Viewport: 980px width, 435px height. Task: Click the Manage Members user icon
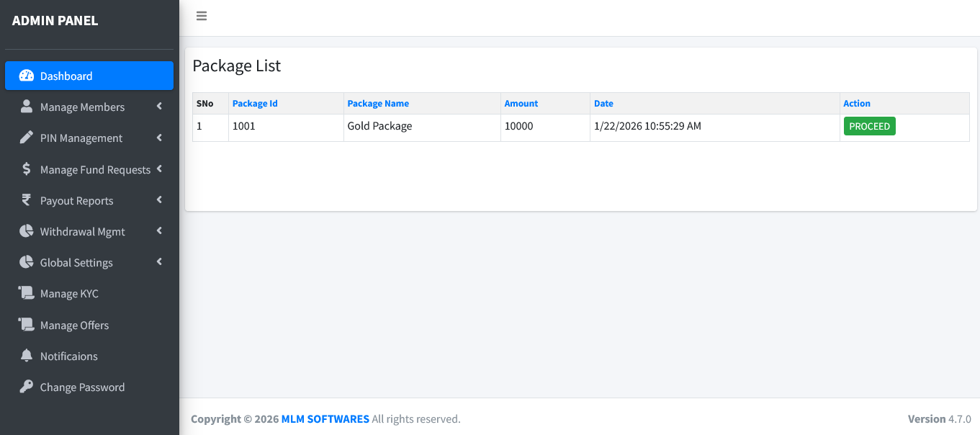coord(27,107)
